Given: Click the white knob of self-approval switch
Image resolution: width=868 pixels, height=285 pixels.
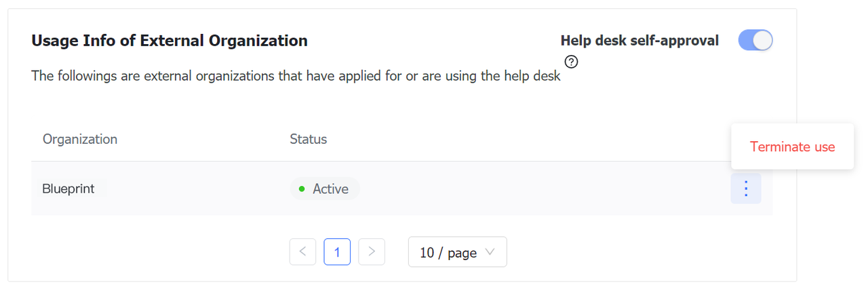Looking at the screenshot, I should pos(763,41).
